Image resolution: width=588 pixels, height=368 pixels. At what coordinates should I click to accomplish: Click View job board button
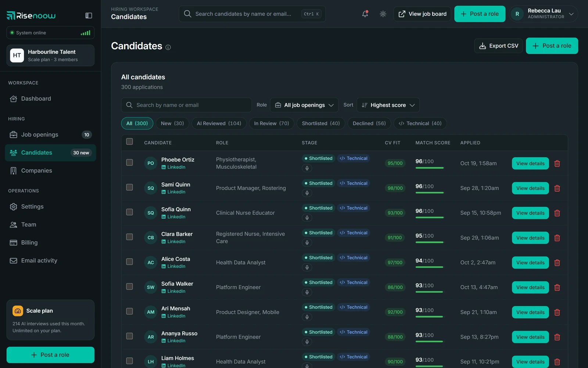tap(422, 14)
